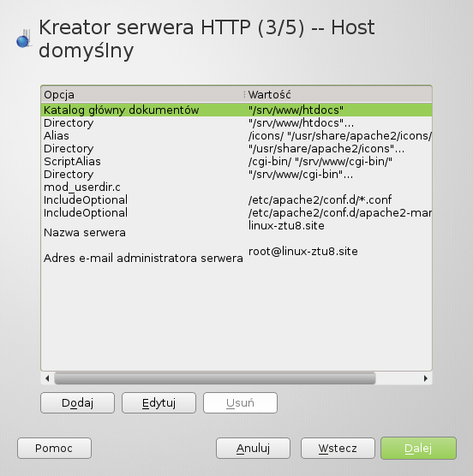
Task: Open help with the Pomoc button
Action: [54, 448]
